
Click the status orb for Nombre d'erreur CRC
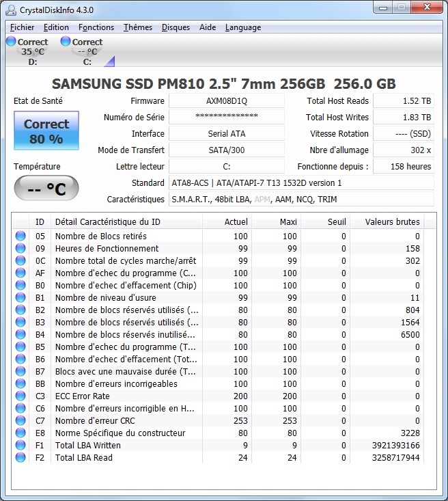click(20, 420)
